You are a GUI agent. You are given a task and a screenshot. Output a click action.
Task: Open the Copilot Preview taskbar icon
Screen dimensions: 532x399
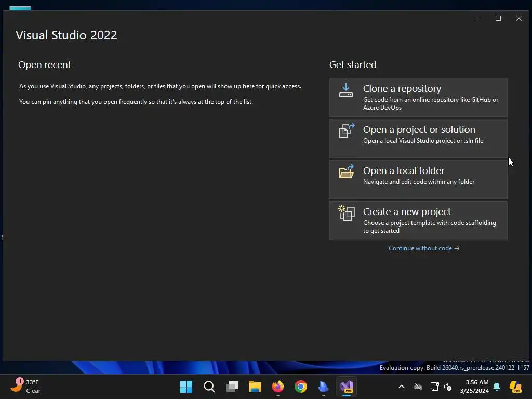tap(515, 387)
